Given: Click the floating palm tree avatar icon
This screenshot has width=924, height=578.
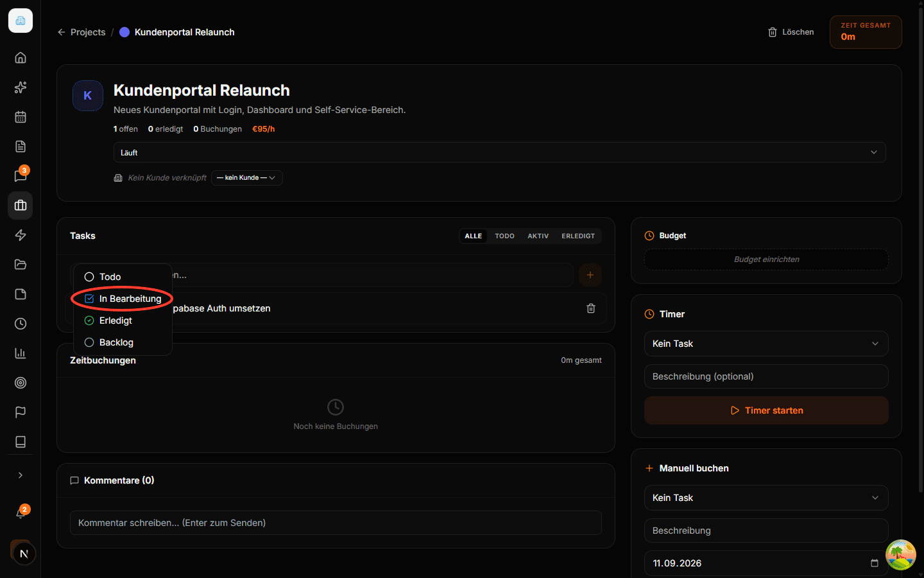Looking at the screenshot, I should coord(901,555).
